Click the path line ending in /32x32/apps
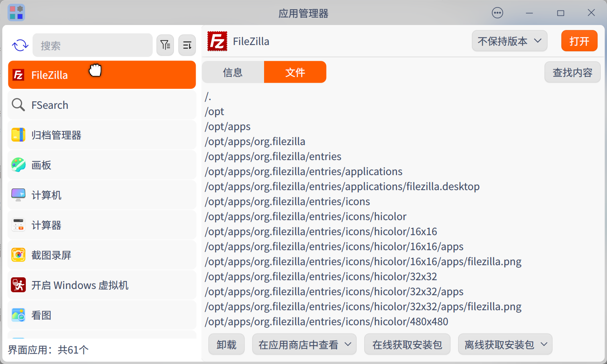 (334, 292)
